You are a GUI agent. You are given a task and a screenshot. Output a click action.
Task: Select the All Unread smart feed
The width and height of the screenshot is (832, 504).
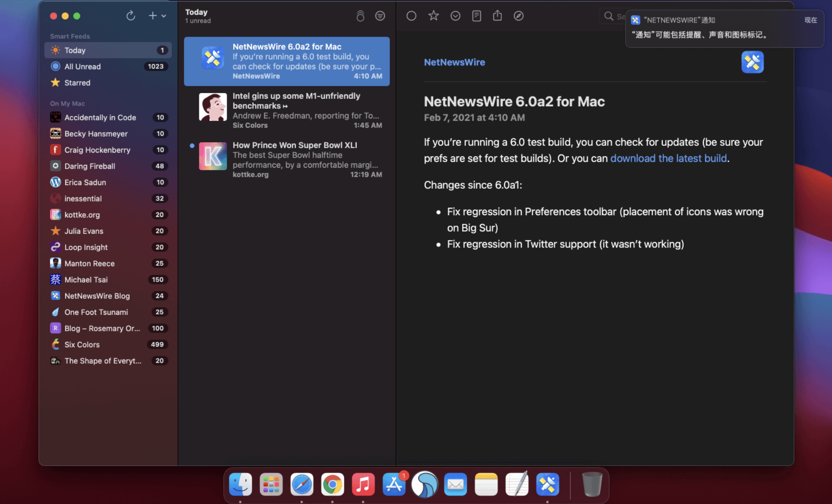83,67
